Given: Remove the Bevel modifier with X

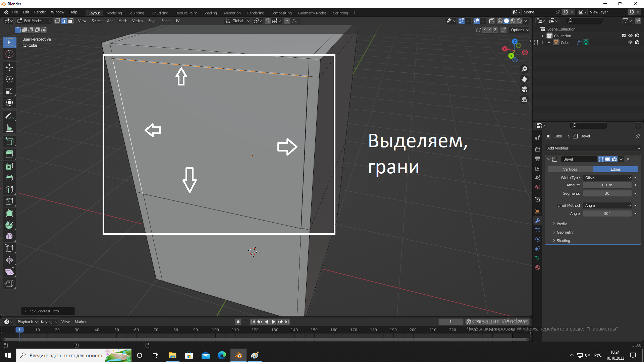Looking at the screenshot, I should point(628,159).
